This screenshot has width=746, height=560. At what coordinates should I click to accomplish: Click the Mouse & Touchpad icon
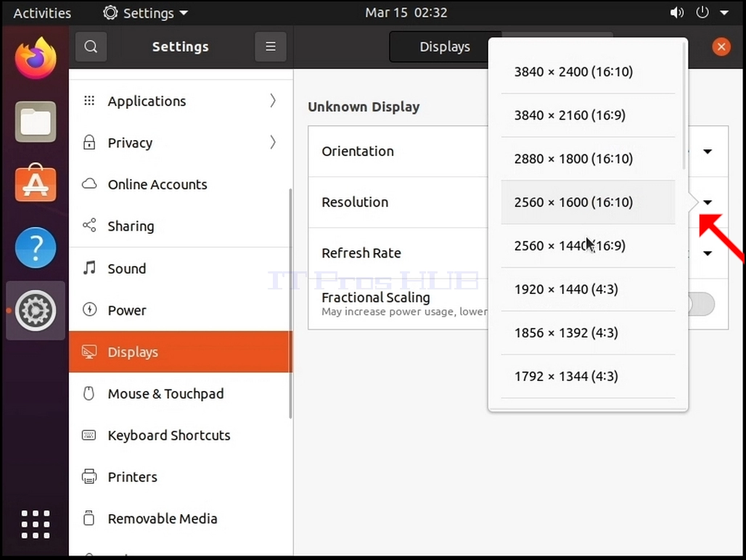click(89, 393)
